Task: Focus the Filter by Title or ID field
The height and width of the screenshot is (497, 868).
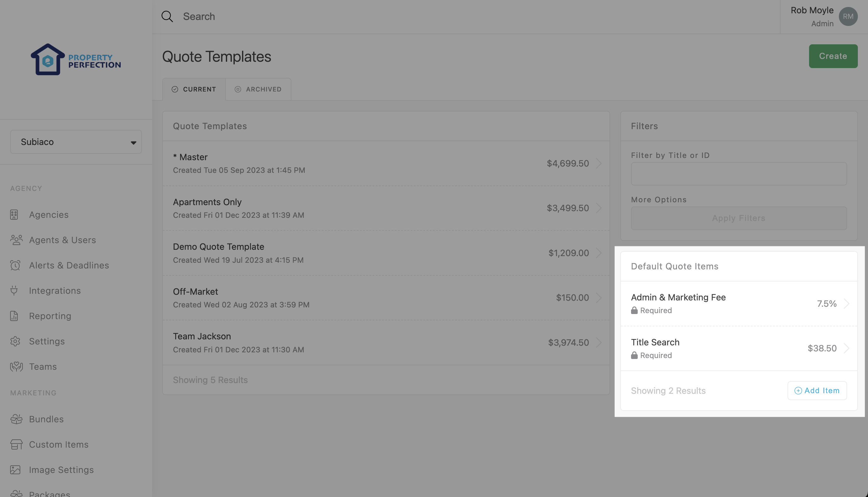Action: point(738,174)
